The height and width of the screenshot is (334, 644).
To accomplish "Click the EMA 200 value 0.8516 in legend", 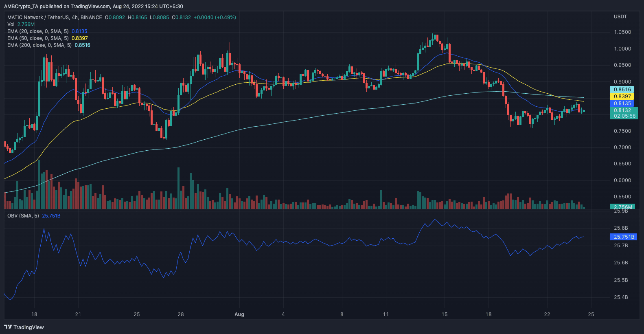I will click(x=82, y=45).
